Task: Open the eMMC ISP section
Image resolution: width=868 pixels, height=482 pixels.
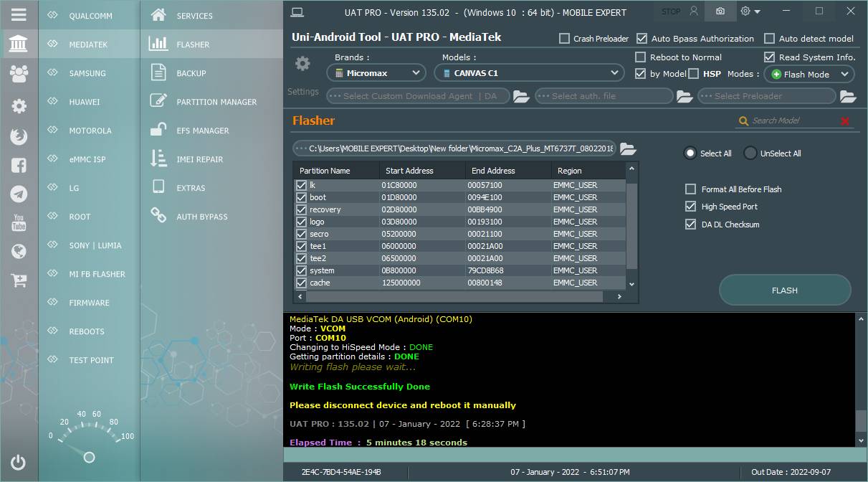Action: 89,159
